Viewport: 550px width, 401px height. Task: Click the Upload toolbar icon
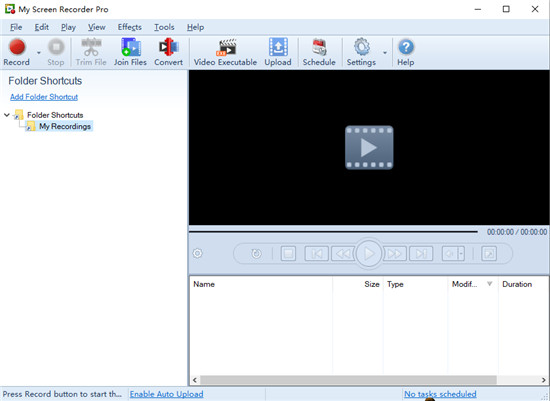(x=278, y=52)
